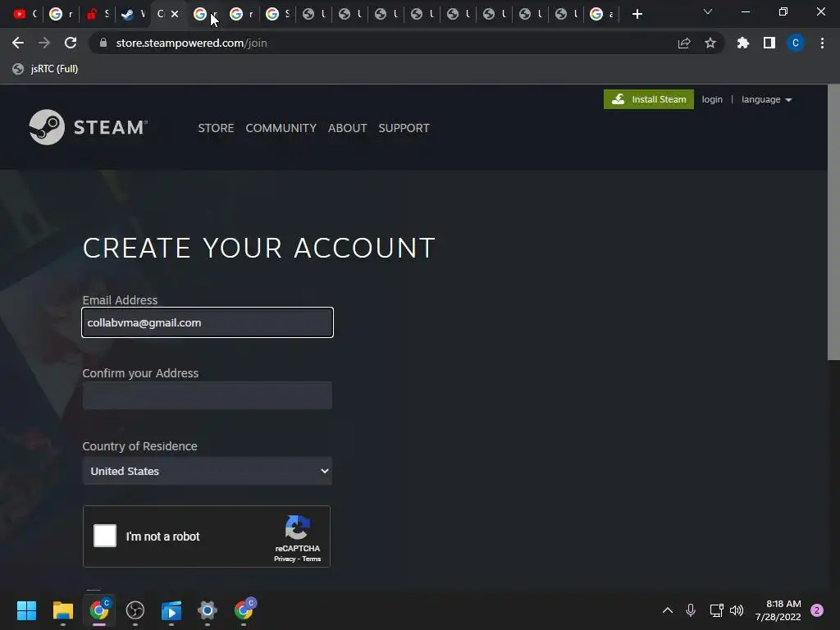Open the tab search chevron

(x=708, y=11)
